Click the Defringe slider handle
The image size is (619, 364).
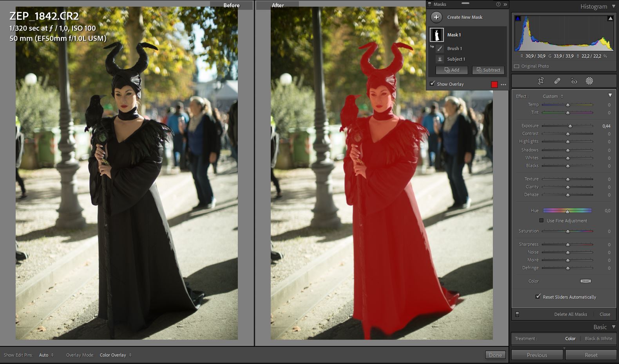[x=568, y=268]
